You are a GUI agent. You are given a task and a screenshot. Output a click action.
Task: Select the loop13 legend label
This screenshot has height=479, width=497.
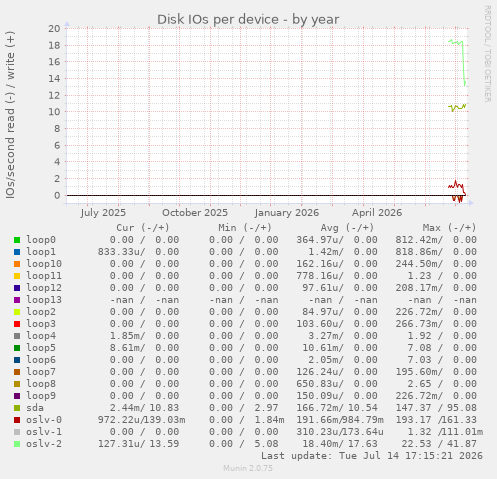[x=44, y=300]
